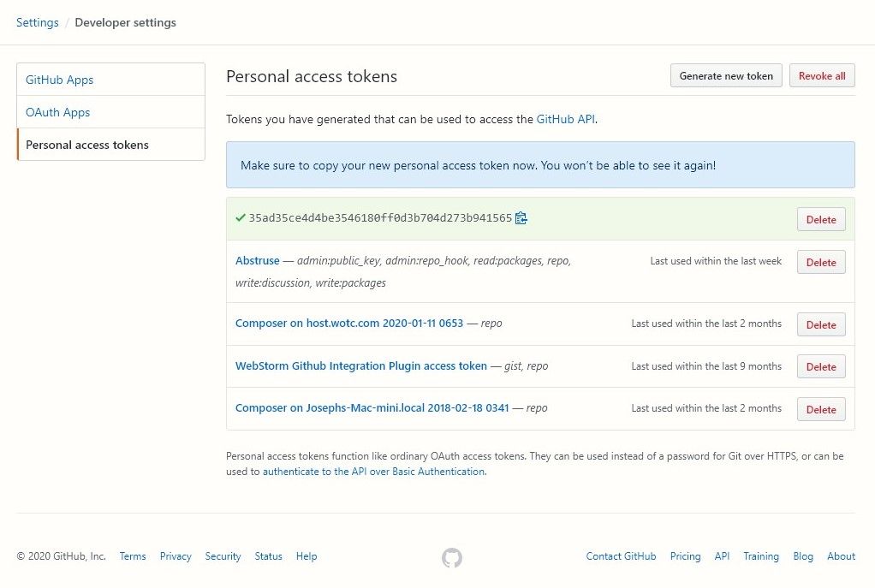Go back to Settings via the breadcrumb

tap(38, 22)
